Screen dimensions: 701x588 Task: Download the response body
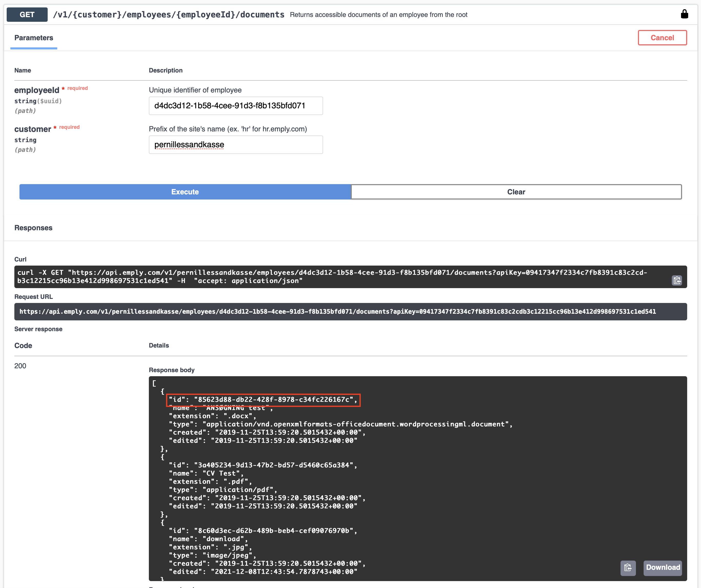(x=662, y=568)
